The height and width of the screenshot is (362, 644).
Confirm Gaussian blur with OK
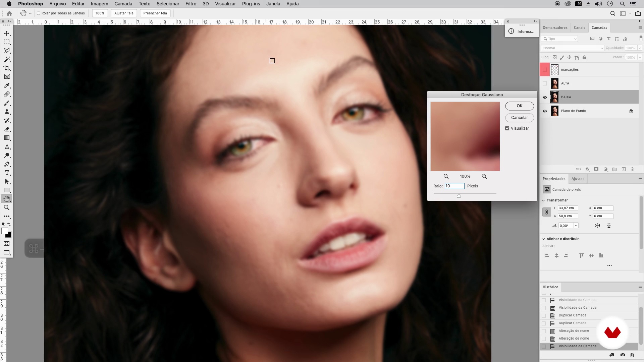(x=519, y=106)
